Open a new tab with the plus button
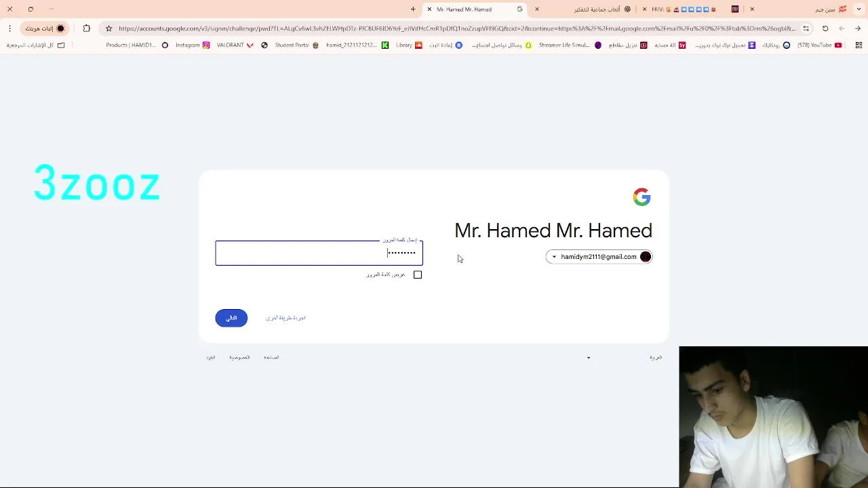Viewport: 868px width, 488px height. coord(413,9)
